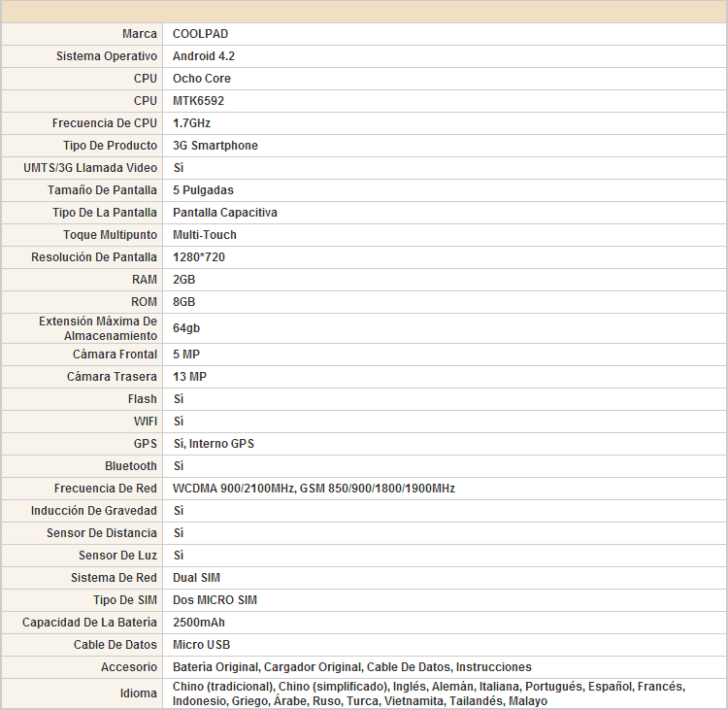The height and width of the screenshot is (710, 728).
Task: Click the 'Sensor De Distancia' label
Action: (102, 532)
